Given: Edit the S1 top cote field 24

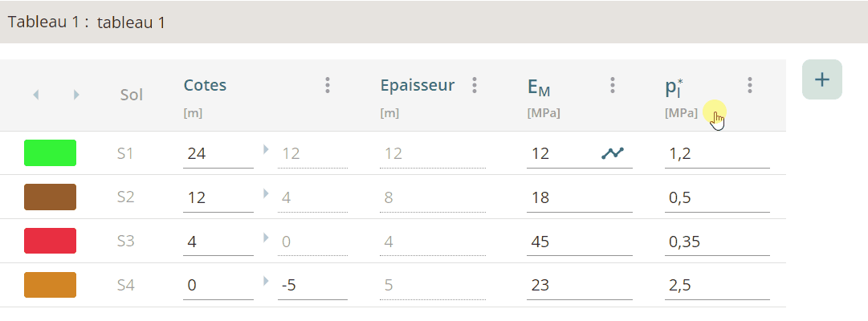Looking at the screenshot, I should click(x=218, y=153).
